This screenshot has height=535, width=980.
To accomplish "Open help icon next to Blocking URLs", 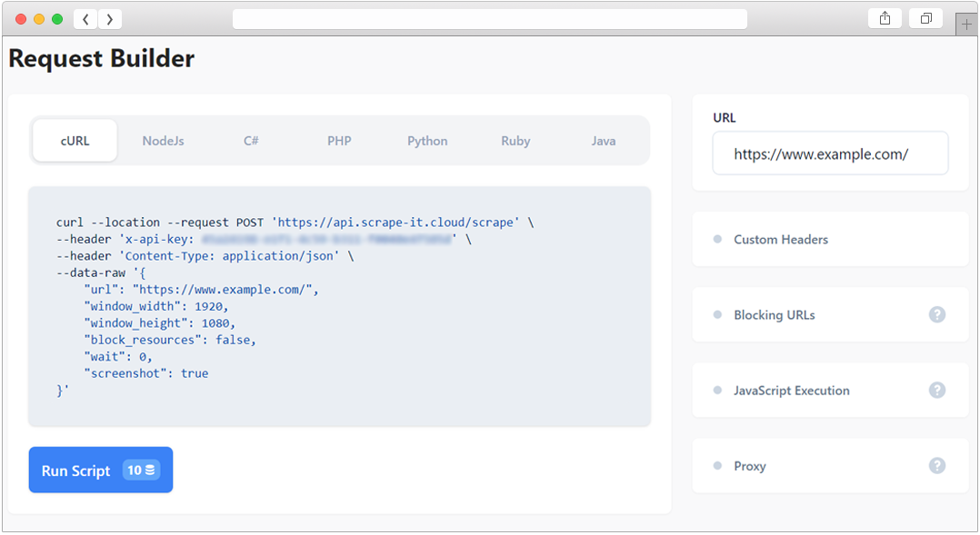I will 937,314.
